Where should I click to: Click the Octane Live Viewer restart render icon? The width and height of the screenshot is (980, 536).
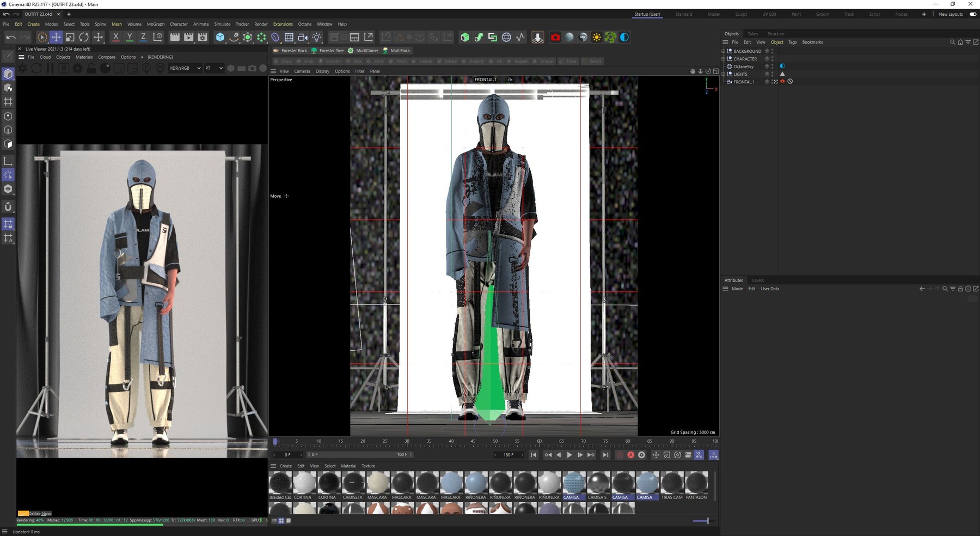point(36,69)
